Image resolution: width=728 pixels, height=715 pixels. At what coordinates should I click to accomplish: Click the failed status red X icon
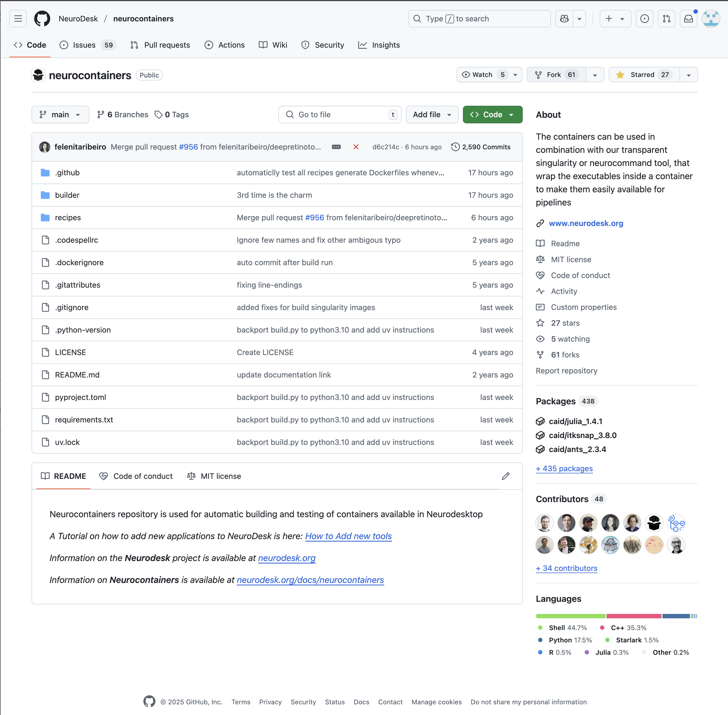(356, 147)
